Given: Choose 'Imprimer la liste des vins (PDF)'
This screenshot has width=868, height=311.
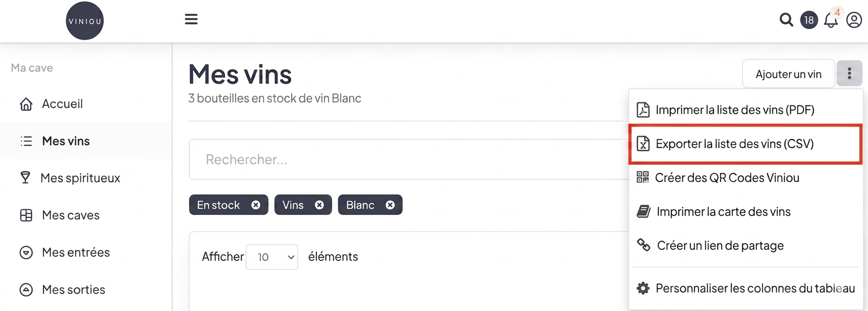Looking at the screenshot, I should click(735, 109).
